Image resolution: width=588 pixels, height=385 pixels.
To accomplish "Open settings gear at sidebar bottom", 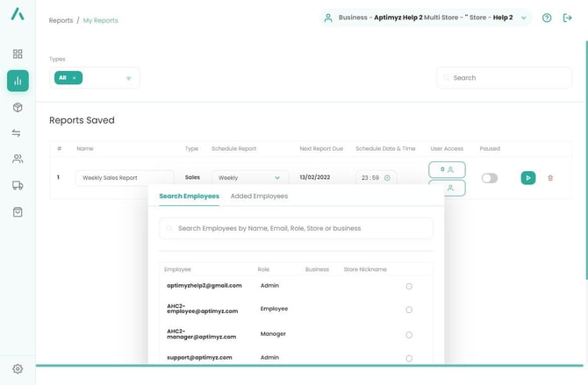I will click(18, 369).
